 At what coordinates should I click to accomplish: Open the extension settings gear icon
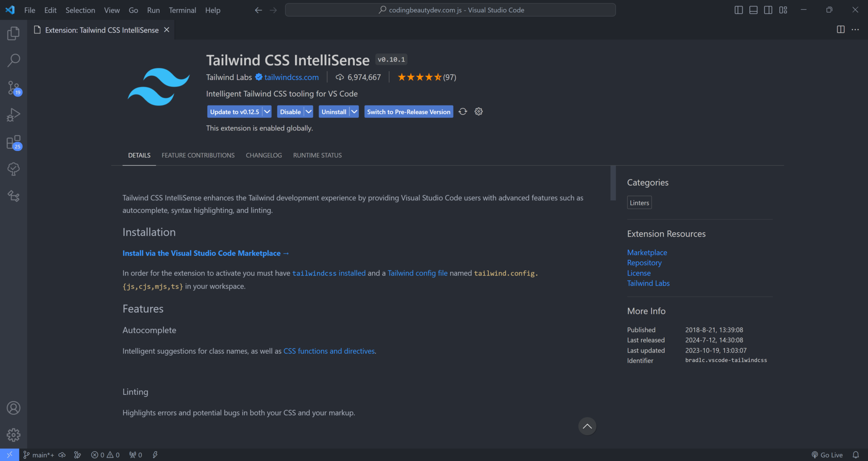479,111
